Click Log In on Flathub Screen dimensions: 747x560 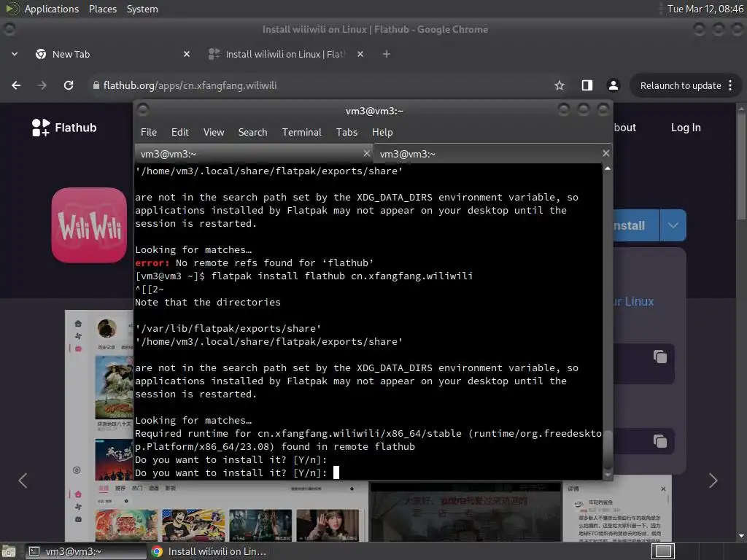point(686,128)
